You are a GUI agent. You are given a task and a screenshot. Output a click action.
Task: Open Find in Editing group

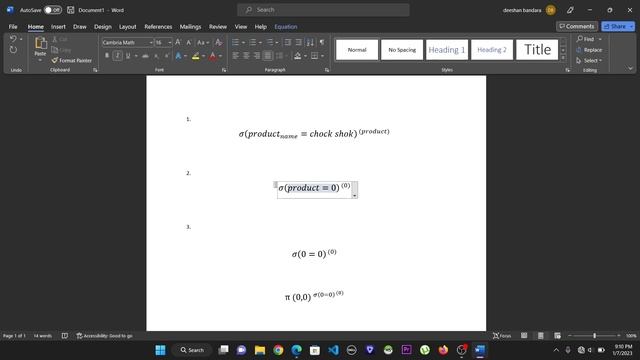pos(586,39)
